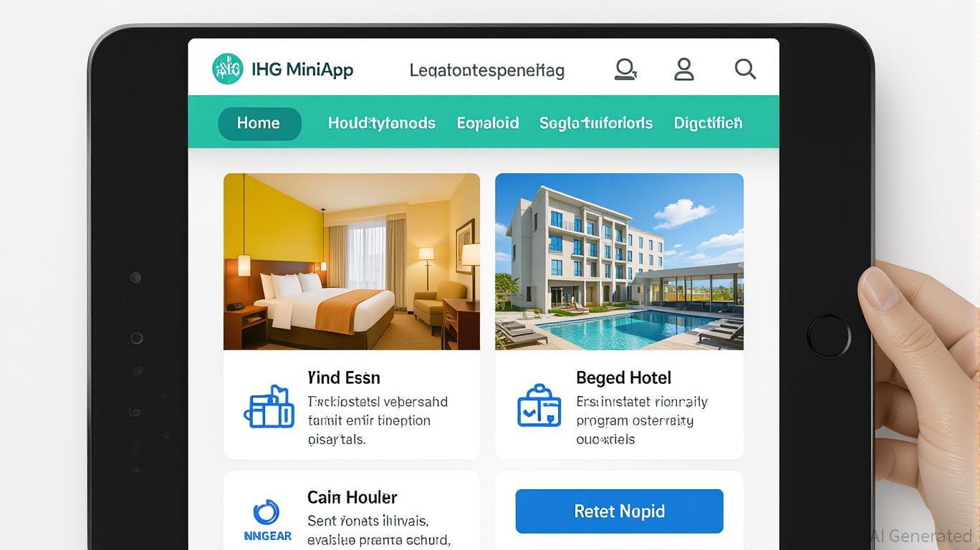Screen dimensions: 980x550
Task: Open the hotel bedroom photo
Action: pos(352,261)
